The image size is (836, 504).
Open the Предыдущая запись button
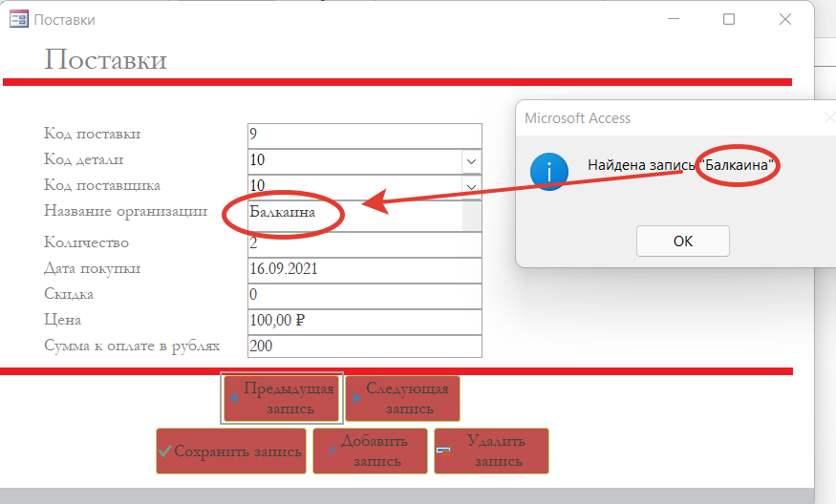click(x=282, y=398)
